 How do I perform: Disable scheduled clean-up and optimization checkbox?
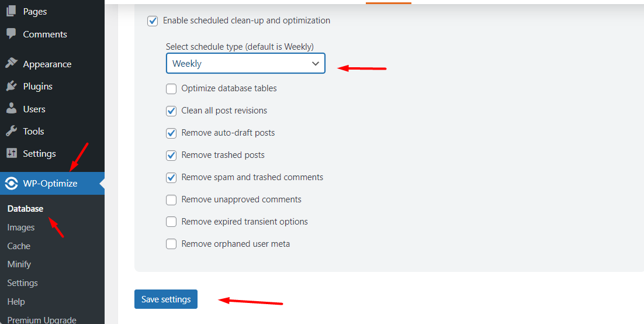[x=153, y=20]
